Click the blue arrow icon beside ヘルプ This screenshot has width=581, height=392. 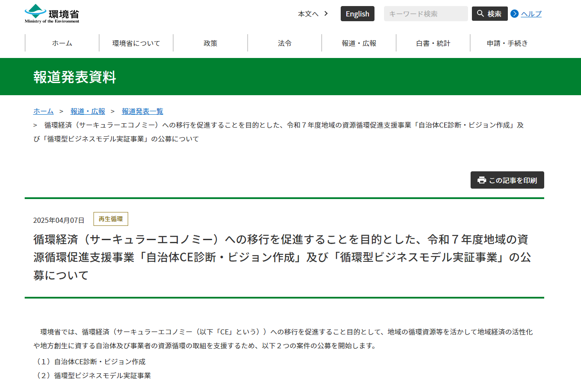pyautogui.click(x=514, y=14)
